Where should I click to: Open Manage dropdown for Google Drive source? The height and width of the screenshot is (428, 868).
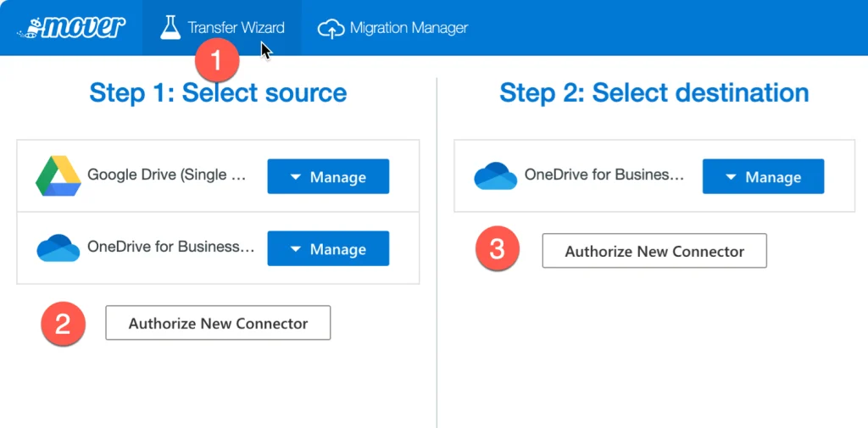coord(328,176)
